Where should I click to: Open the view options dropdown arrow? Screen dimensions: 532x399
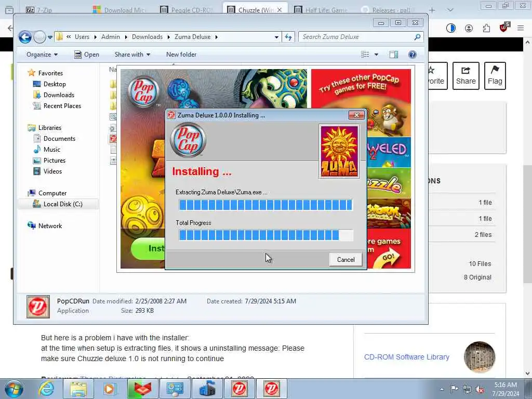(x=376, y=55)
